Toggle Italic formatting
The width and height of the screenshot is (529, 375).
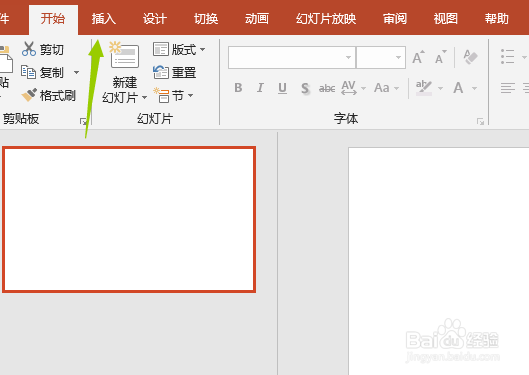pos(260,88)
